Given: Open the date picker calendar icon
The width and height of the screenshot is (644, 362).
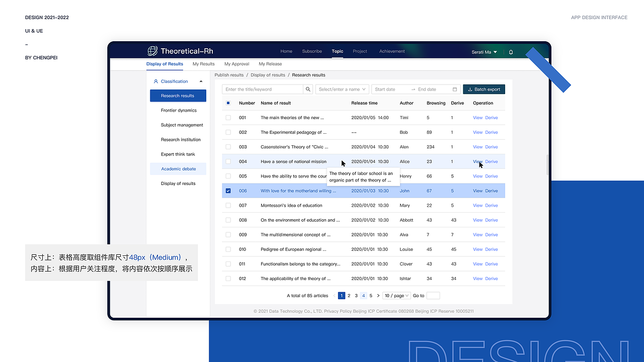Looking at the screenshot, I should tap(455, 89).
